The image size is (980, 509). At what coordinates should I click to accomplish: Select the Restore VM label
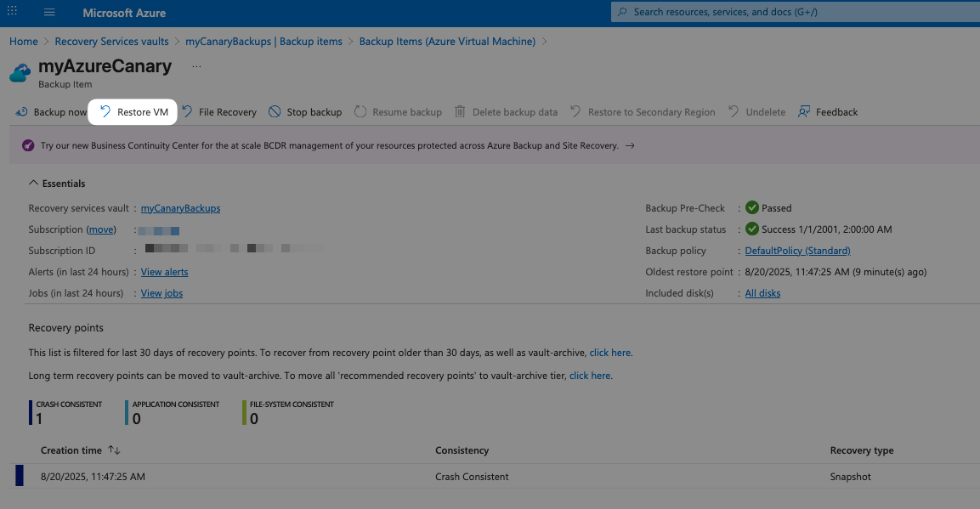coord(143,112)
